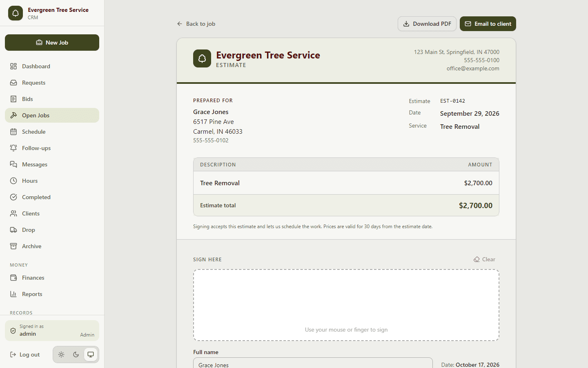Open the Schedule calendar icon
588x368 pixels.
coord(13,132)
